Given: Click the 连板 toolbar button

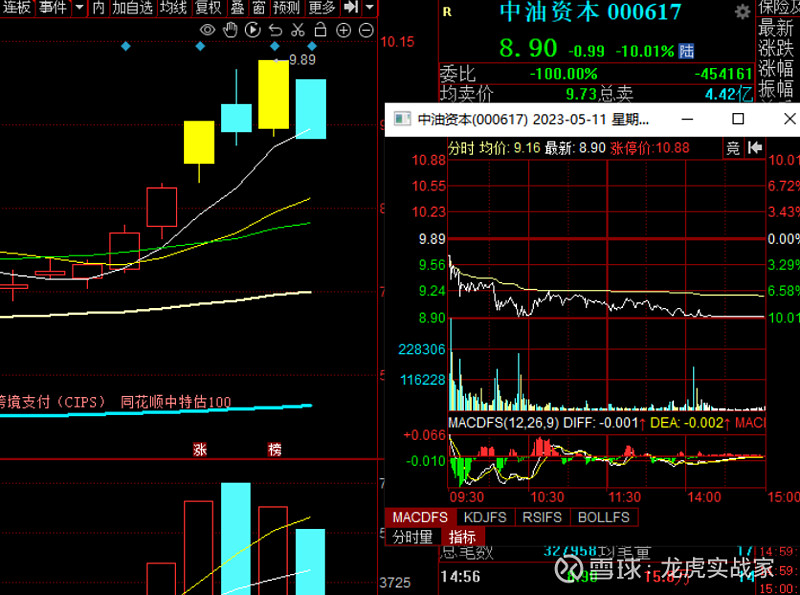Looking at the screenshot, I should coord(17,7).
